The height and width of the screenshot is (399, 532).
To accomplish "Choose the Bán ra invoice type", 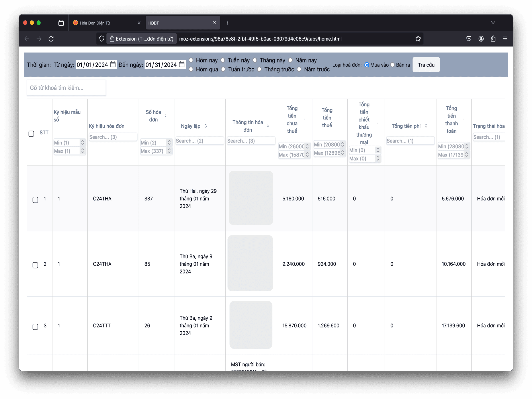I will pyautogui.click(x=393, y=65).
